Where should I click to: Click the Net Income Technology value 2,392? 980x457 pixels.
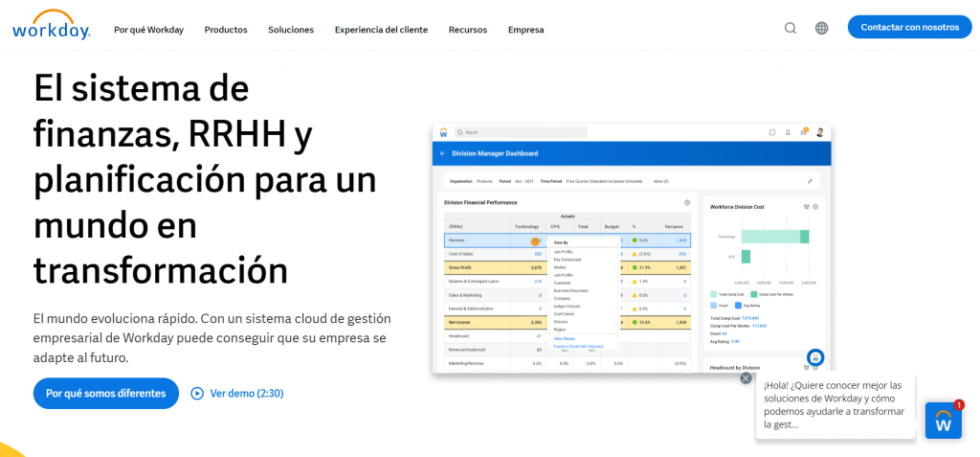pyautogui.click(x=536, y=323)
